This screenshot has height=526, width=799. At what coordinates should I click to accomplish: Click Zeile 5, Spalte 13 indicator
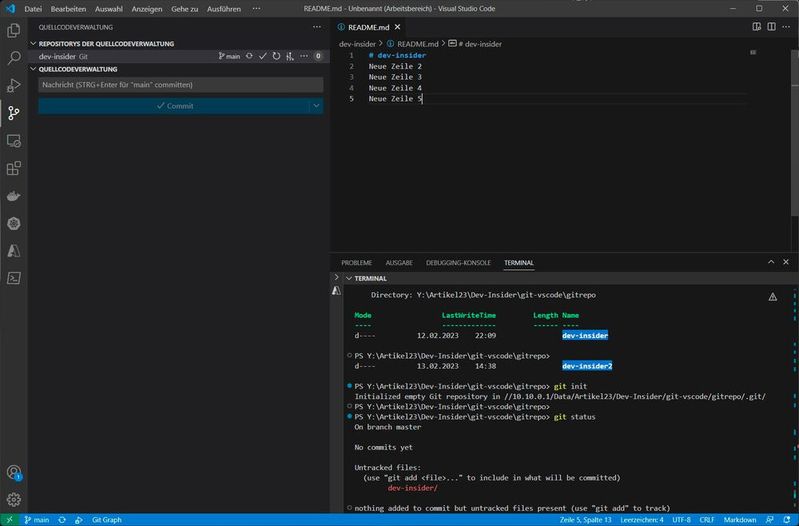coord(585,520)
